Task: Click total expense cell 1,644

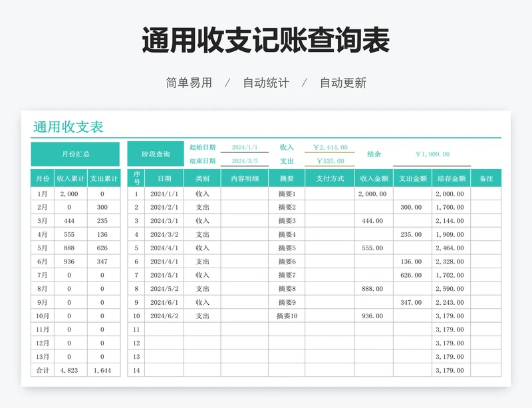Action: point(102,370)
